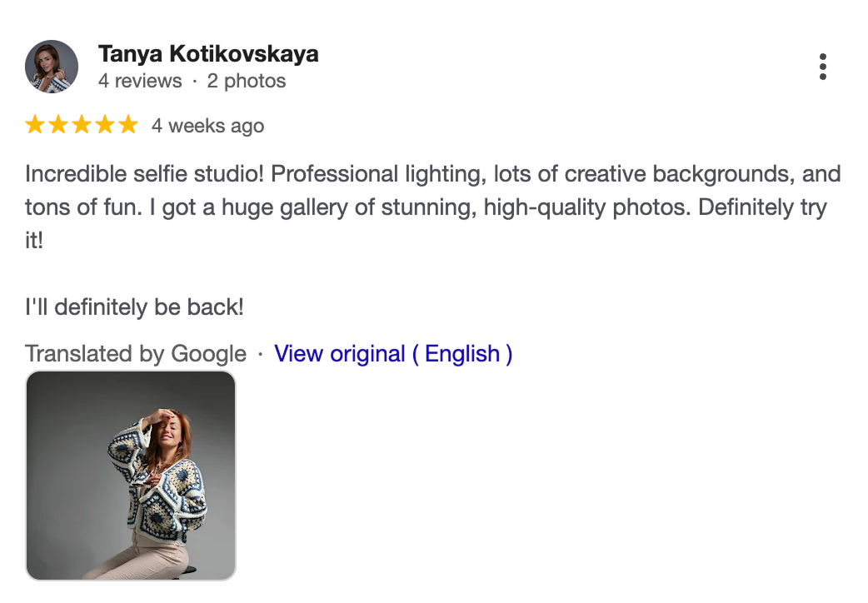This screenshot has width=868, height=603.
Task: Click the "I'll definitely be back!" line
Action: coord(134,306)
